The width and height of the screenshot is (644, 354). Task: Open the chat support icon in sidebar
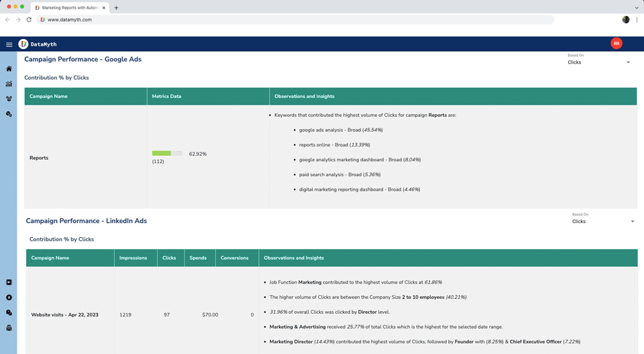(9, 313)
